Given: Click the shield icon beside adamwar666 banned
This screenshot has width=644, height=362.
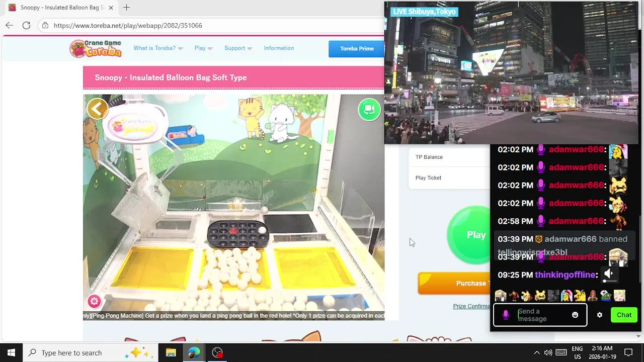Looking at the screenshot, I should 538,239.
